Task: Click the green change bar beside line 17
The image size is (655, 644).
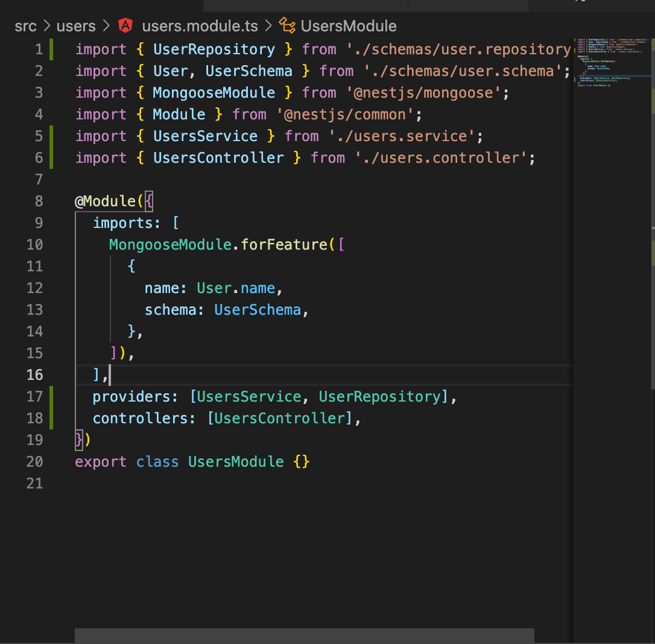Action: click(x=51, y=397)
